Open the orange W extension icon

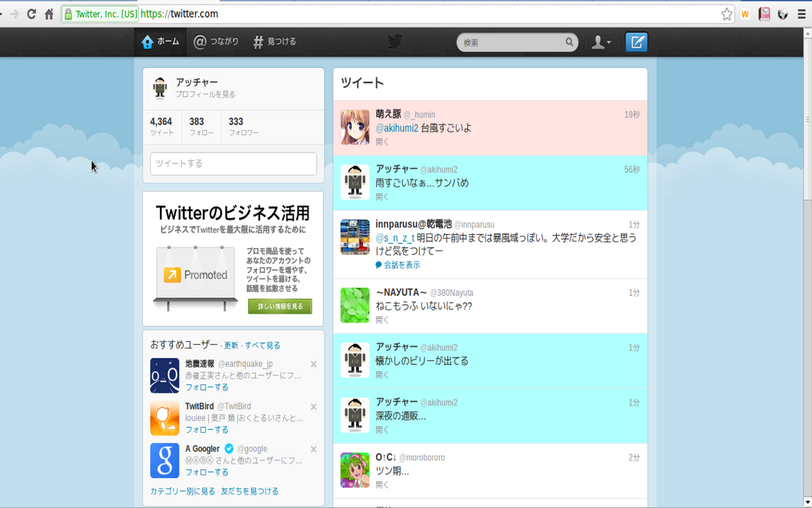click(745, 14)
